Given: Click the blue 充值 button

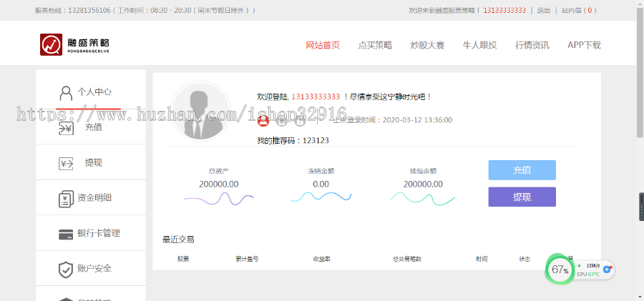Looking at the screenshot, I should (x=522, y=170).
